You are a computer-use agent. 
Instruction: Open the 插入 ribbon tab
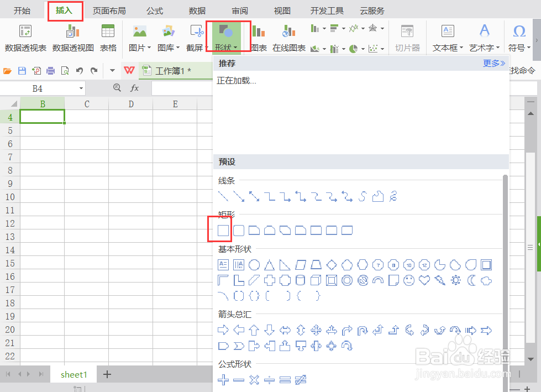click(x=64, y=11)
